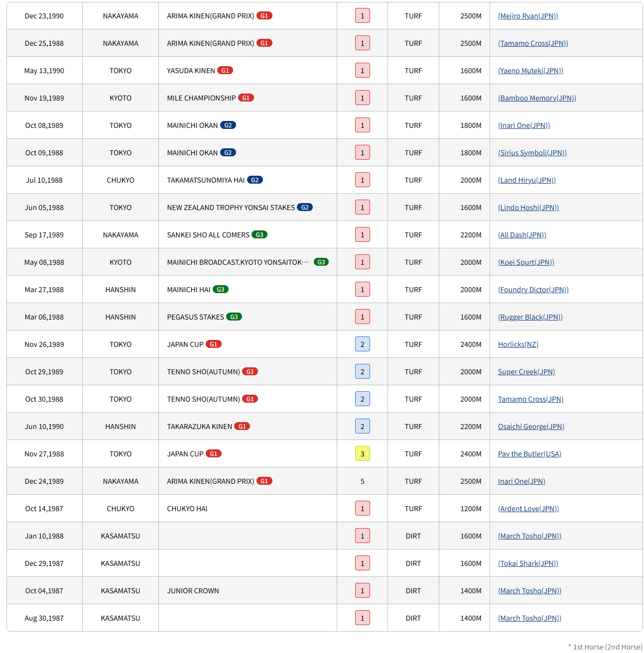Open March Tosho link in Junior Crown row

coord(529,591)
